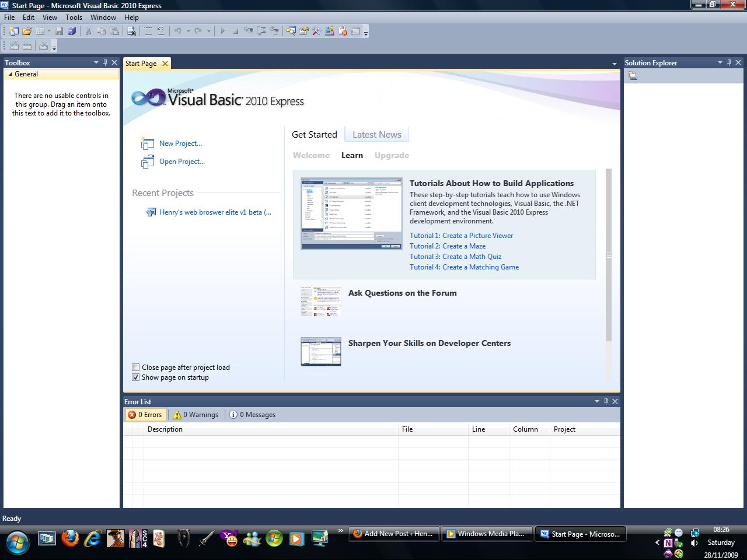Click the Cut scissors icon

tap(88, 32)
